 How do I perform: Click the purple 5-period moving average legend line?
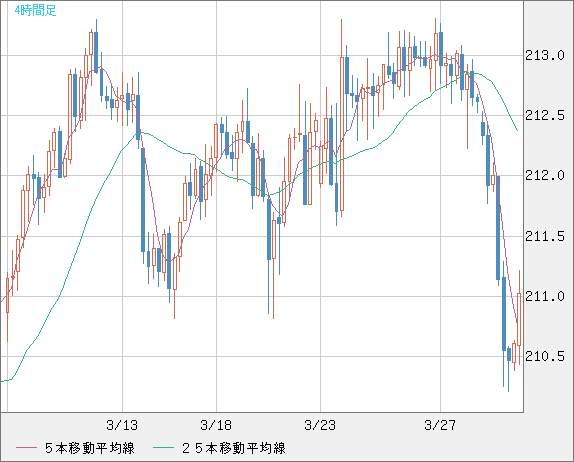tap(26, 448)
